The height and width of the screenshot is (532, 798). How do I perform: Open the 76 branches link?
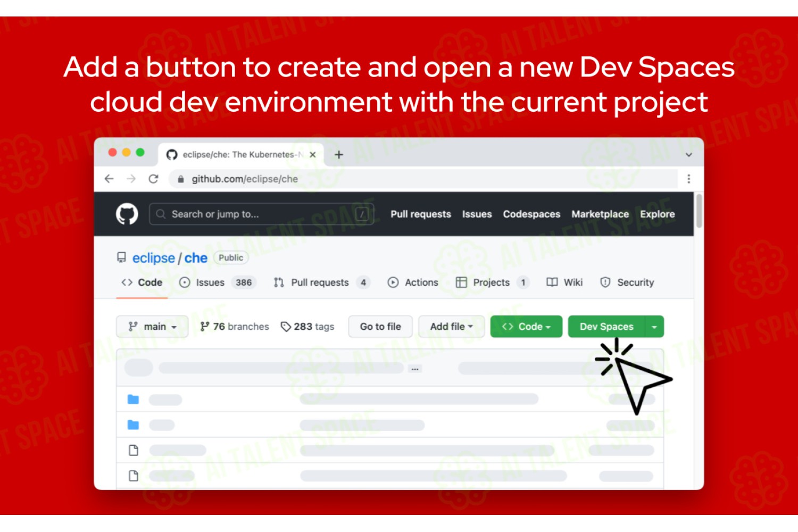pyautogui.click(x=234, y=327)
